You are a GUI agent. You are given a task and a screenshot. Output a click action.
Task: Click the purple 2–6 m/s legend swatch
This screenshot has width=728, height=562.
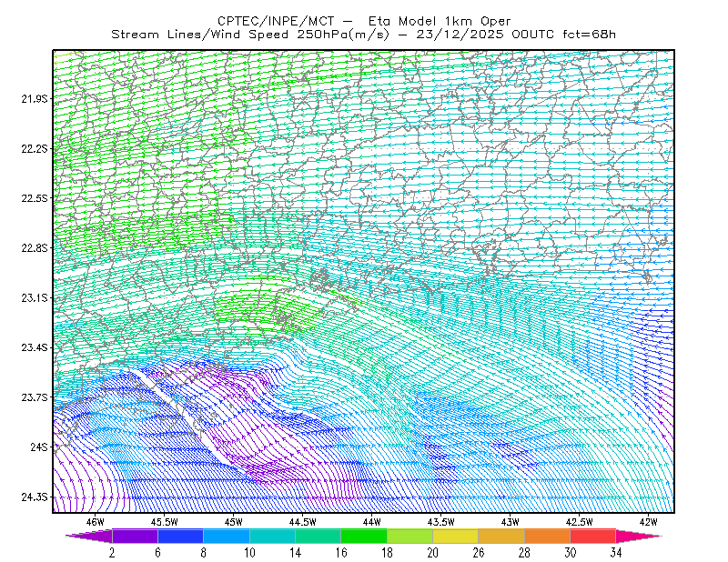[135, 536]
